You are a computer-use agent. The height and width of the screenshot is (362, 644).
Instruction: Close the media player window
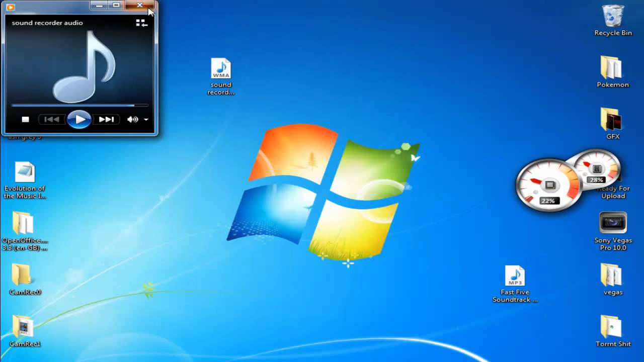140,5
